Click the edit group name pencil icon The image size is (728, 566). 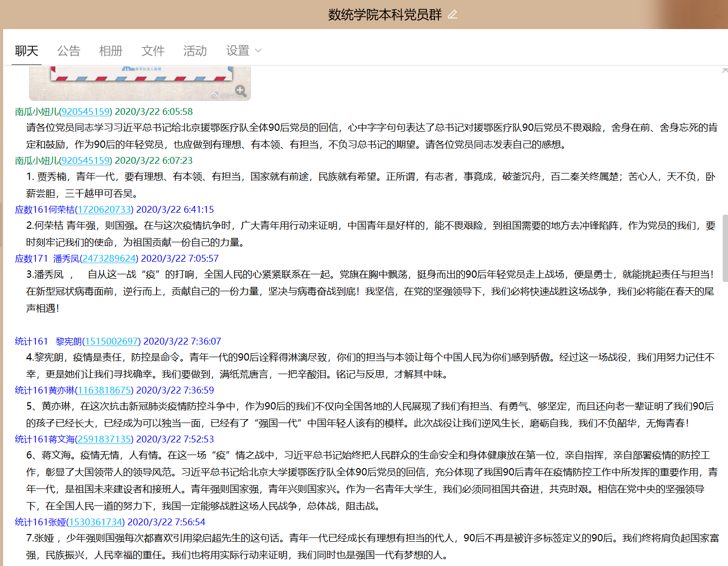pos(452,15)
